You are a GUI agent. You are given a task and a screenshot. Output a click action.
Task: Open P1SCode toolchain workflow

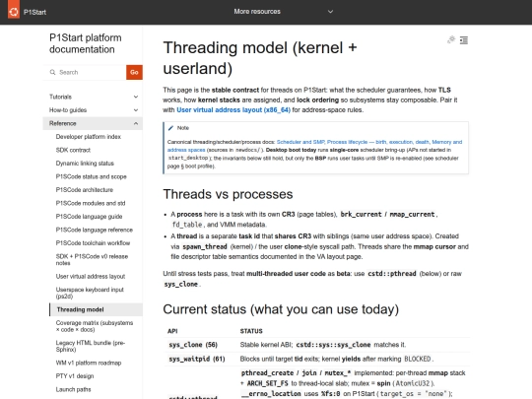93,243
